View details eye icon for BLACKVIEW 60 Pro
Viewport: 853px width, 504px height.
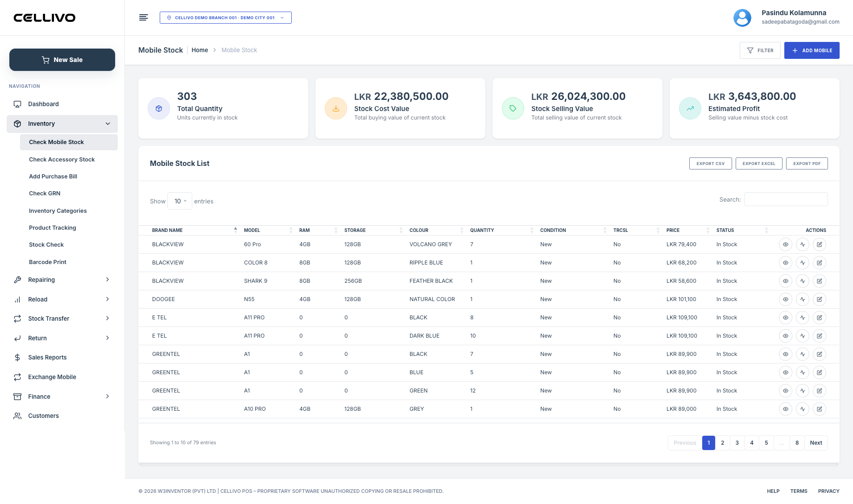point(786,244)
